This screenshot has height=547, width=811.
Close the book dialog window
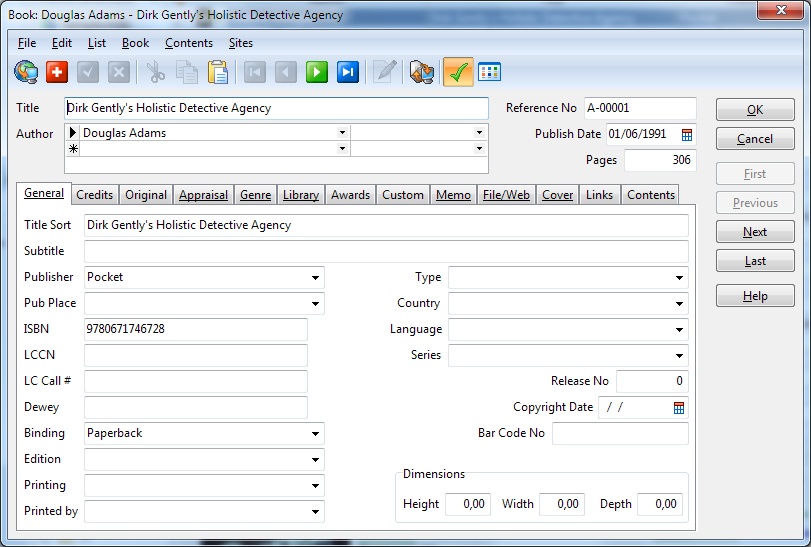tap(780, 10)
